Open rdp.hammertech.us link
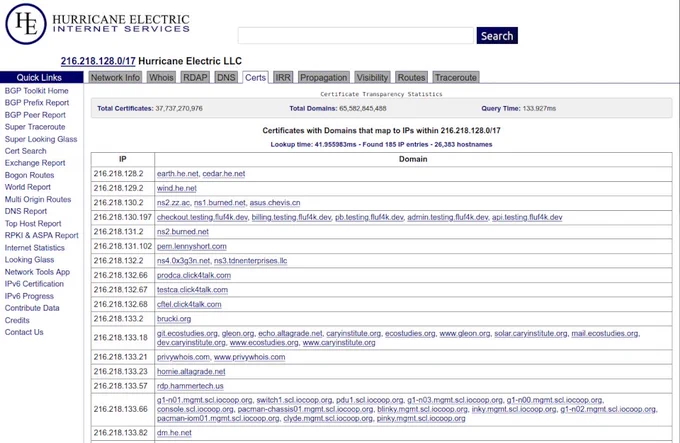This screenshot has height=443, width=680. [x=190, y=386]
